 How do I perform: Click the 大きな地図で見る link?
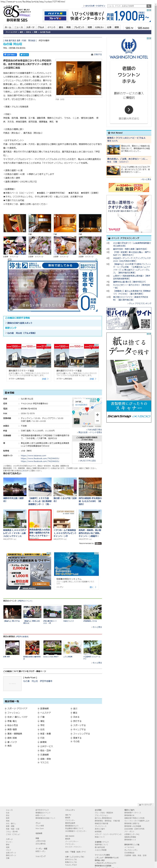point(94,430)
